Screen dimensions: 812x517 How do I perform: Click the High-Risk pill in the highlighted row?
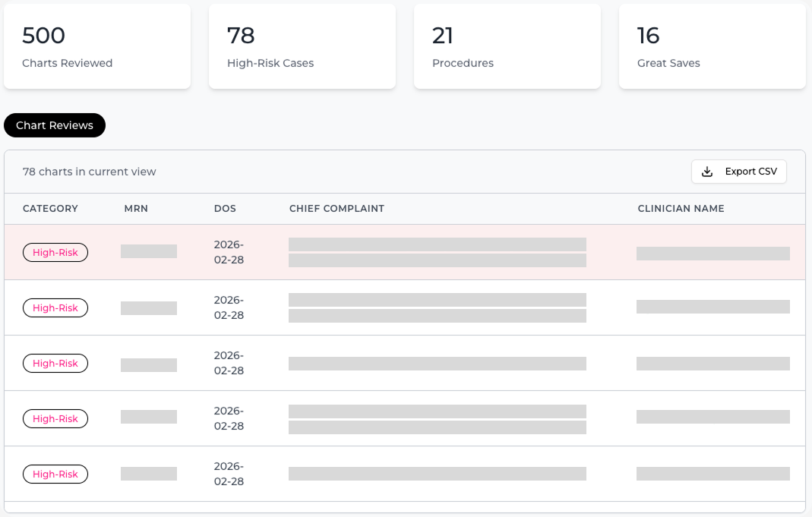(55, 252)
